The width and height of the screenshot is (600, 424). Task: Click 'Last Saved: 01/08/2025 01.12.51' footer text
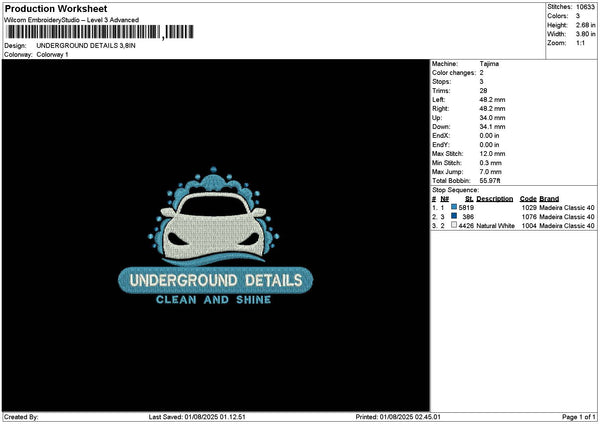(197, 417)
